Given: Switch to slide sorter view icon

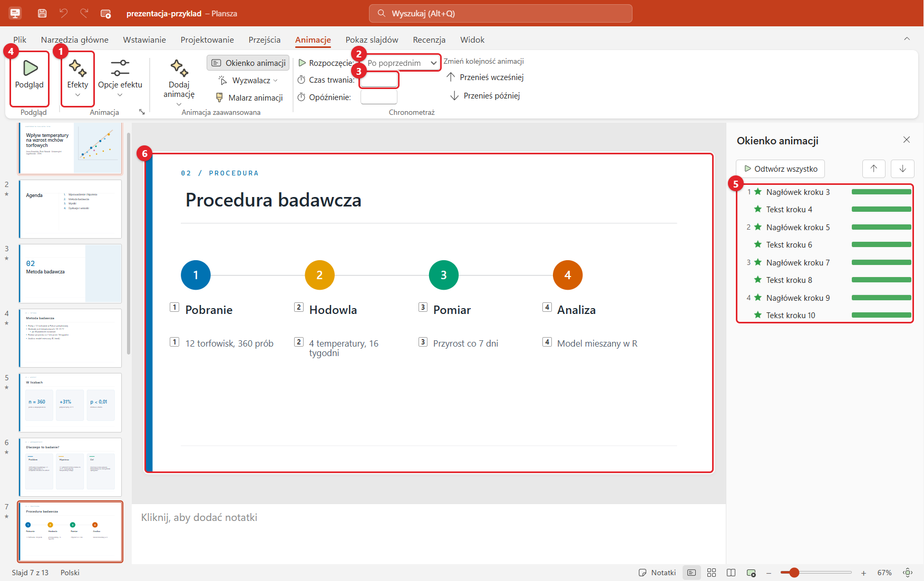Looking at the screenshot, I should click(x=712, y=573).
